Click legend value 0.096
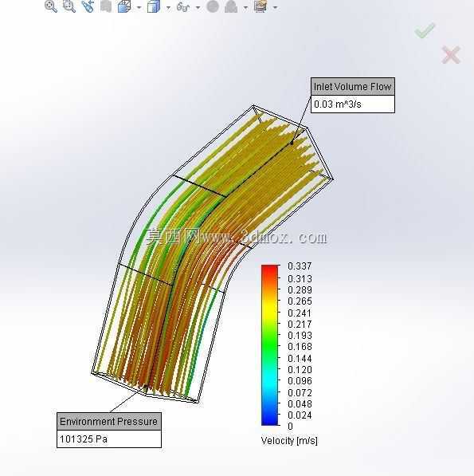This screenshot has height=476, width=474. 300,380
